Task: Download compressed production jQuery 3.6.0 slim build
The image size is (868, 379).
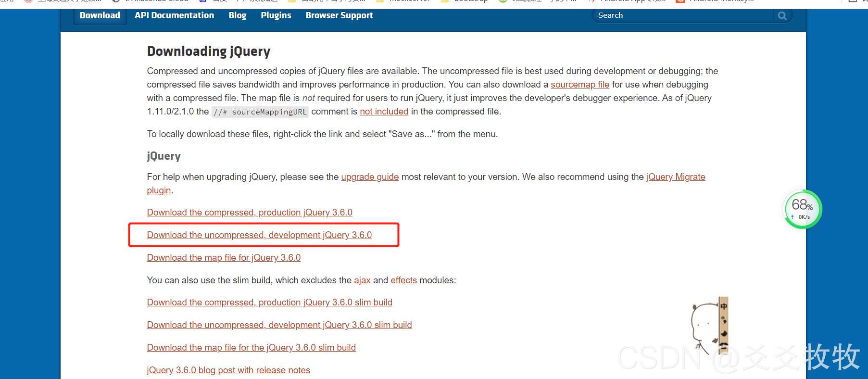Action: [x=269, y=303]
